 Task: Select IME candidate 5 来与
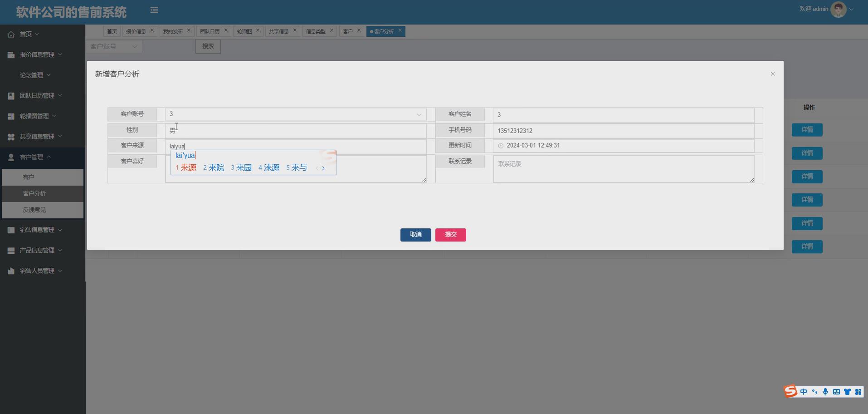point(297,168)
